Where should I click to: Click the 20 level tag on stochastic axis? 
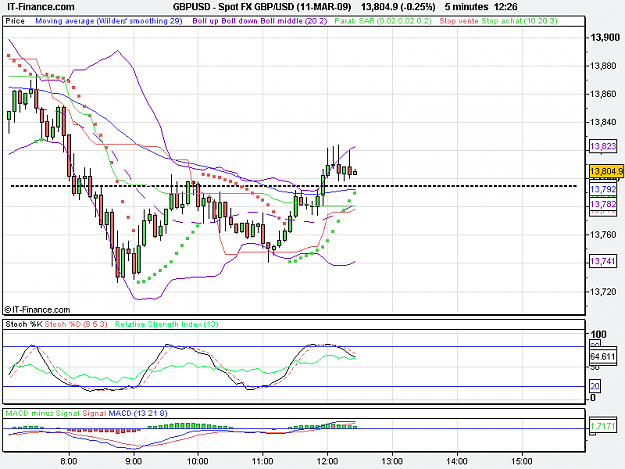click(x=595, y=386)
